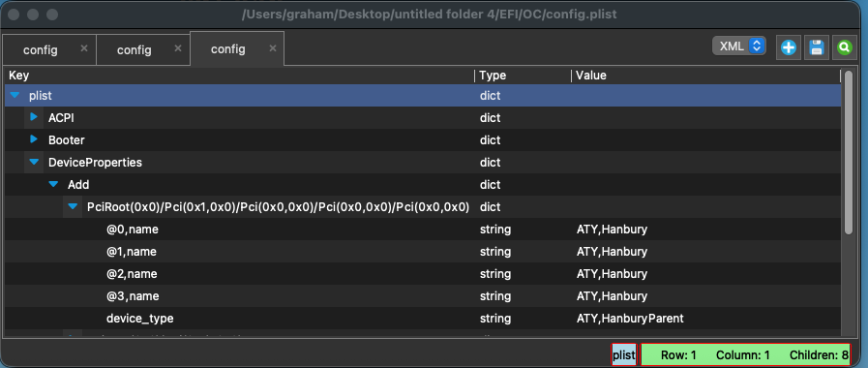Collapse the DeviceProperties node

(34, 163)
